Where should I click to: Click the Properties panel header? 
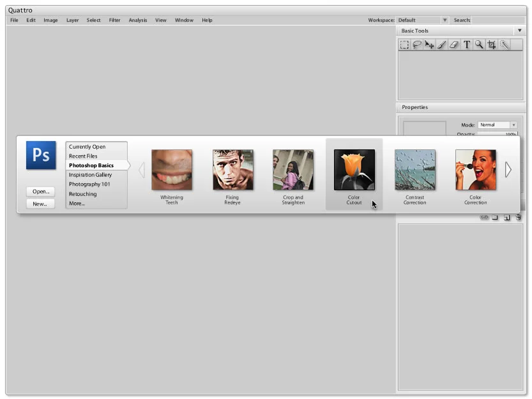click(460, 107)
